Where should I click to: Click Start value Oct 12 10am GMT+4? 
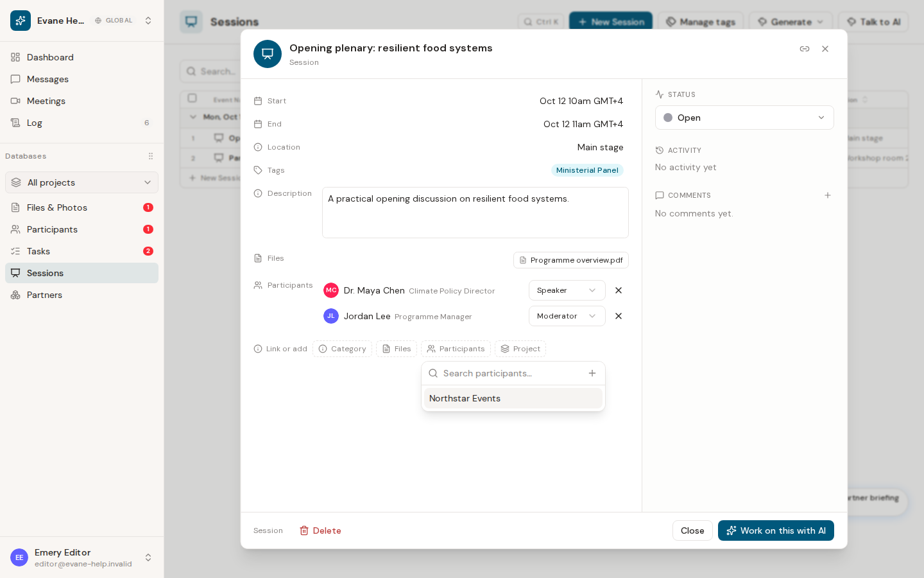[581, 101]
